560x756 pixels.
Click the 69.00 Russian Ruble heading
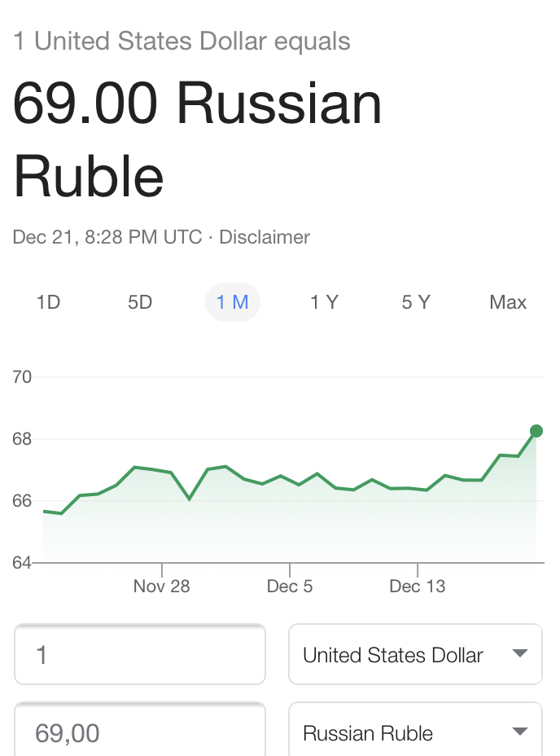[x=198, y=140]
